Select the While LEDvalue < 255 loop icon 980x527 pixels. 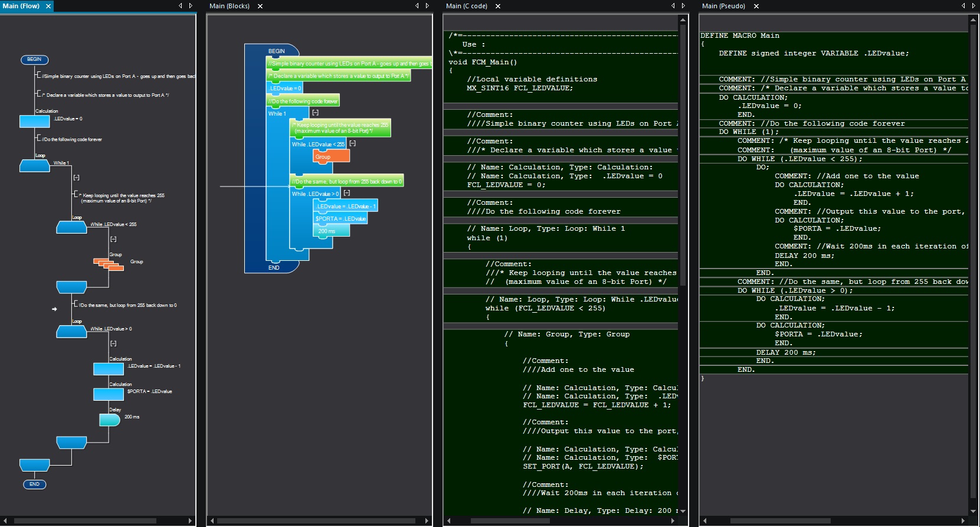coord(71,227)
